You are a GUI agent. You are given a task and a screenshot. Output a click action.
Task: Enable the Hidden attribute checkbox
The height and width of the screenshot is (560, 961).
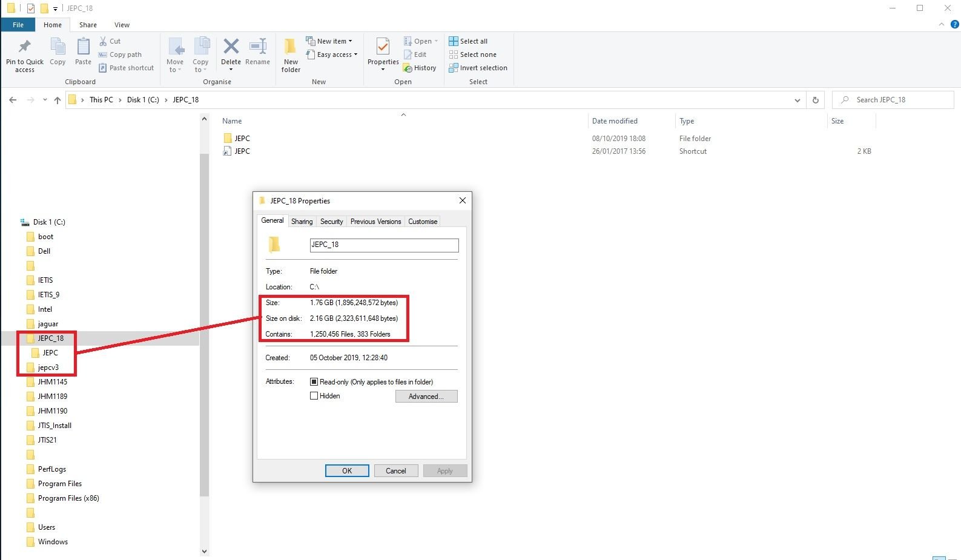(314, 396)
